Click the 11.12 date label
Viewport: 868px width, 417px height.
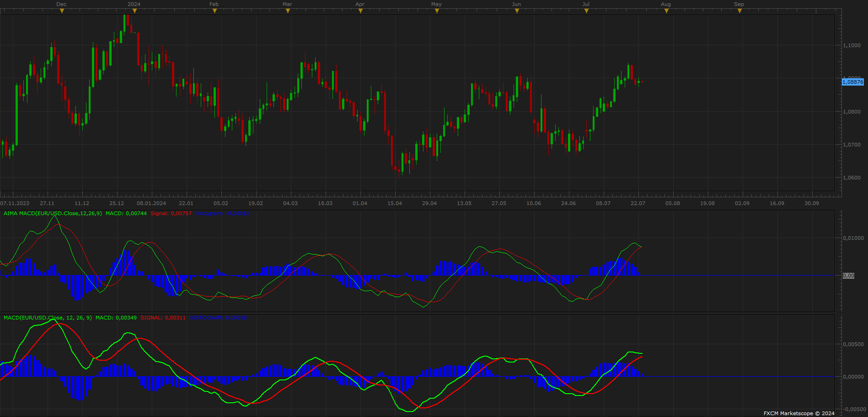coord(82,203)
